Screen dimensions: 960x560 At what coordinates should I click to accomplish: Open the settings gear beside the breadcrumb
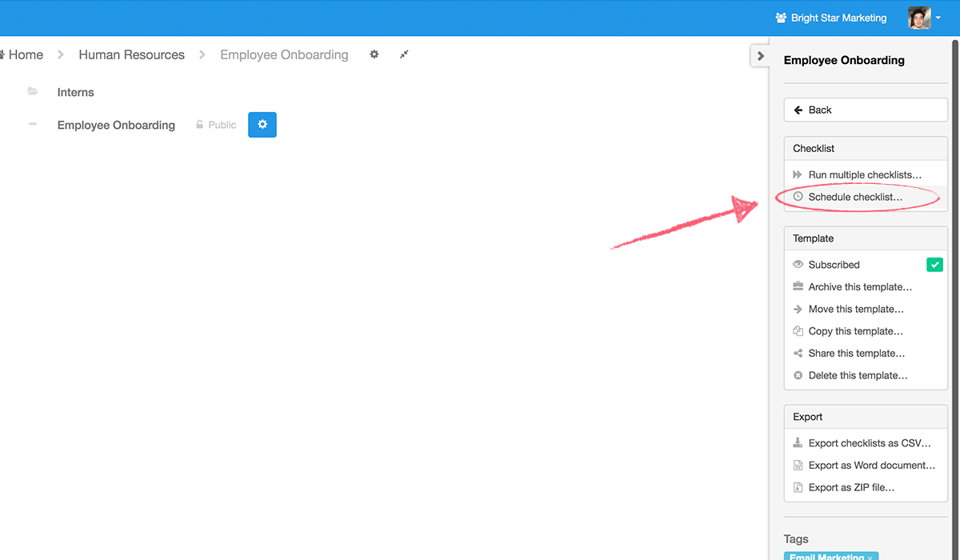374,54
